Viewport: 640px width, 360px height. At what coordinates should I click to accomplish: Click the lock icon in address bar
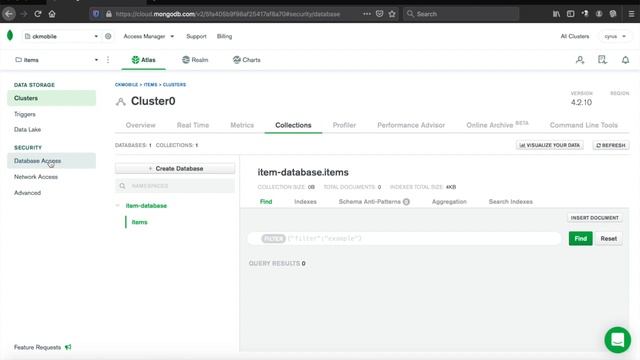click(x=109, y=14)
